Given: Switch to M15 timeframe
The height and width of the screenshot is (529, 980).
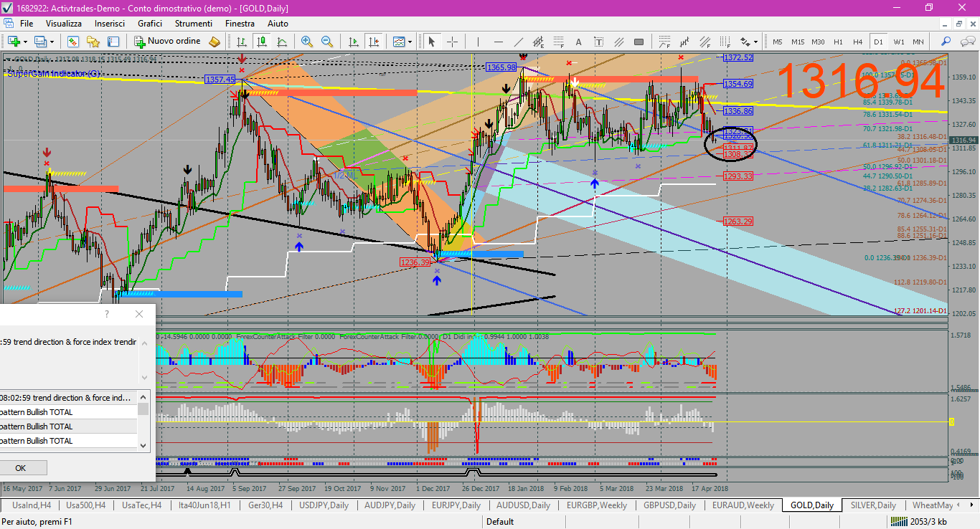Looking at the screenshot, I should click(x=798, y=42).
